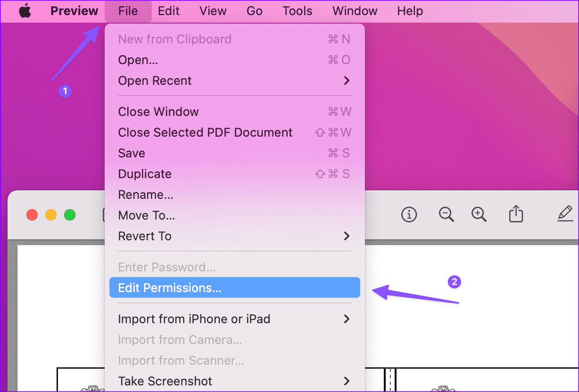Open the Tools menu
Image resolution: width=579 pixels, height=392 pixels.
[x=298, y=11]
